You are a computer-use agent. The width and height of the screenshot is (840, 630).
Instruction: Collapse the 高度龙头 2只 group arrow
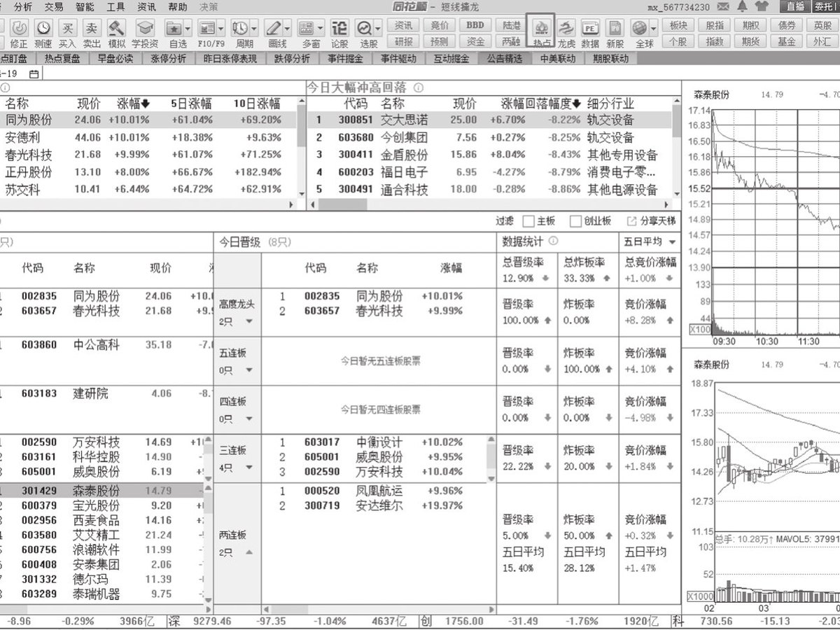(x=248, y=322)
